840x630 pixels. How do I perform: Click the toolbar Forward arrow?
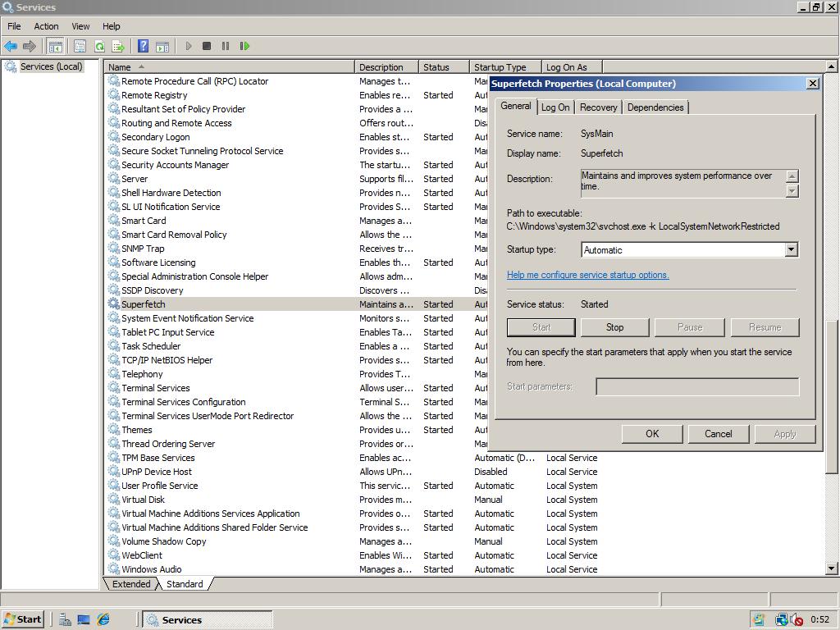click(x=30, y=46)
